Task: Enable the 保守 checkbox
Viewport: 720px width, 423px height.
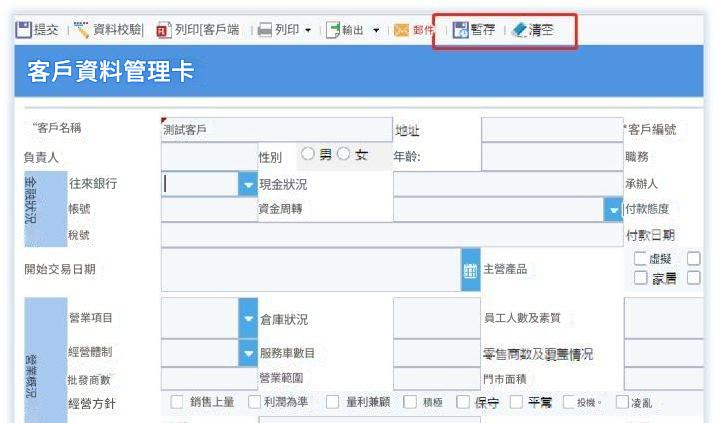Action: pos(463,402)
